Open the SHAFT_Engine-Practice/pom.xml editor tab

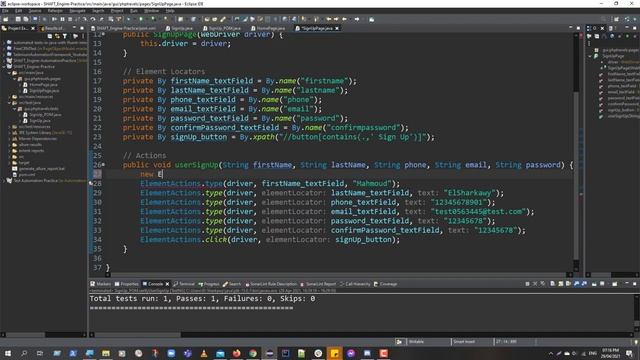click(123, 29)
